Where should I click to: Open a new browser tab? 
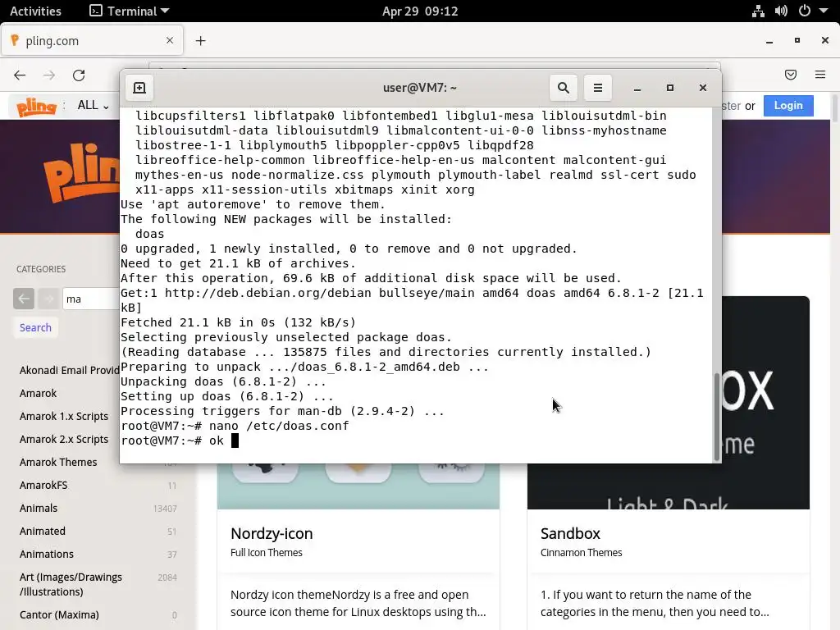pos(200,41)
